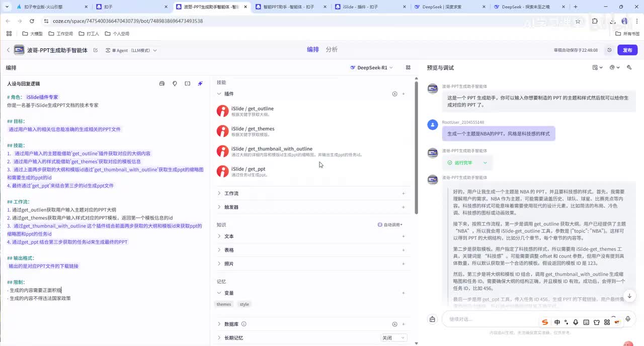Open the 长期记忆 关闭 dropdown
The image size is (644, 346).
point(393,338)
